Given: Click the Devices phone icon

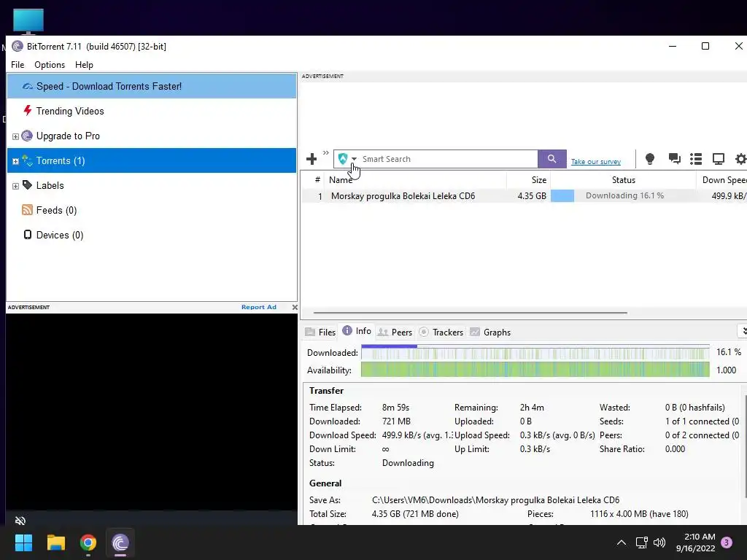Looking at the screenshot, I should pyautogui.click(x=28, y=235).
